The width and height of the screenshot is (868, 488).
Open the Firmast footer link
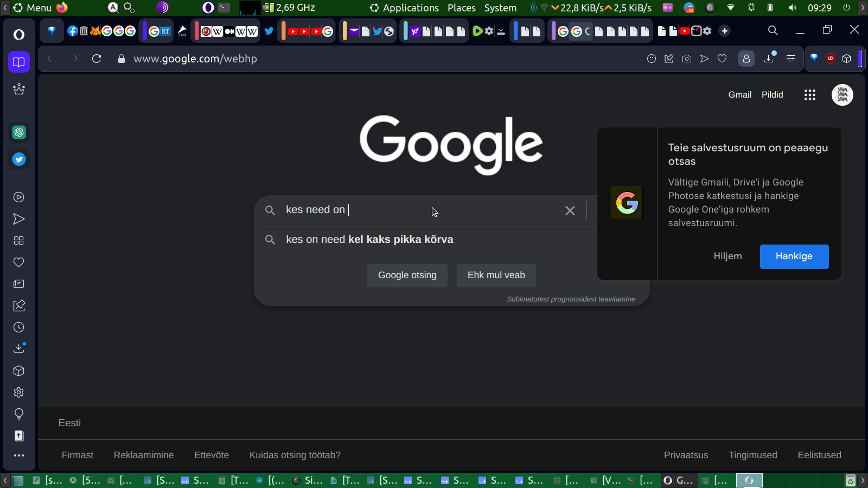click(x=78, y=455)
